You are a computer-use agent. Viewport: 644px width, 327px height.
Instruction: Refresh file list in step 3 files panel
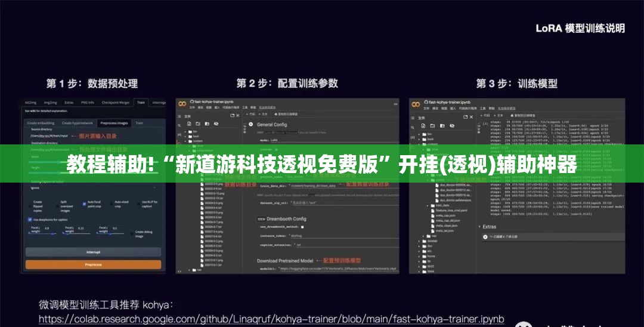pyautogui.click(x=432, y=126)
